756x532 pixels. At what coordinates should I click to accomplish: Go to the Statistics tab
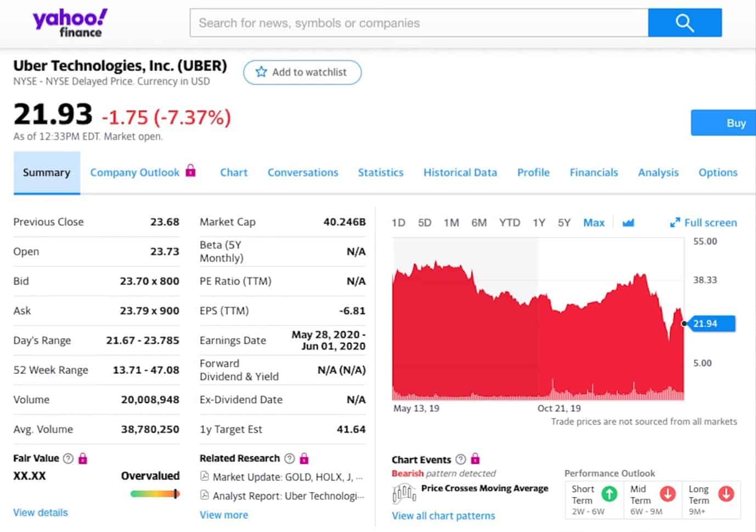click(x=381, y=172)
